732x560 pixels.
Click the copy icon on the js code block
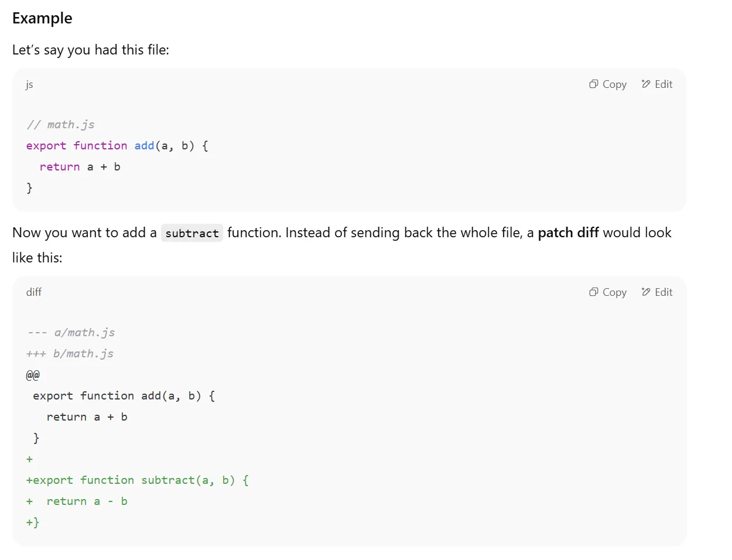593,84
